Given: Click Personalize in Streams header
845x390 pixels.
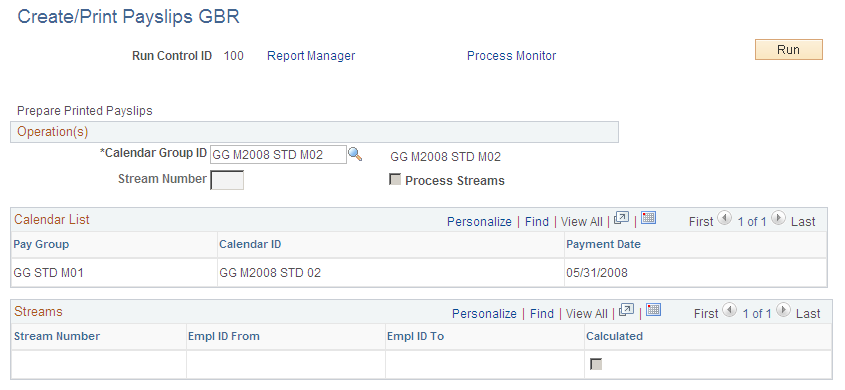Looking at the screenshot, I should 484,314.
